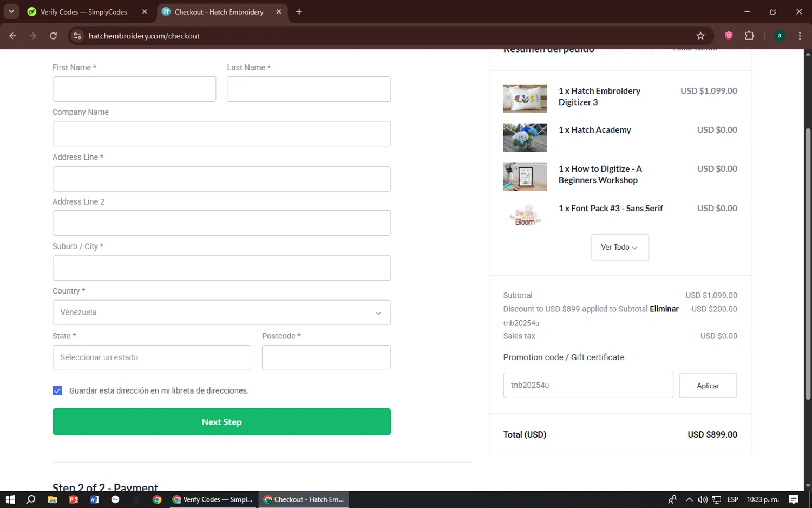Click the Postcode field
812x508 pixels.
(x=326, y=357)
